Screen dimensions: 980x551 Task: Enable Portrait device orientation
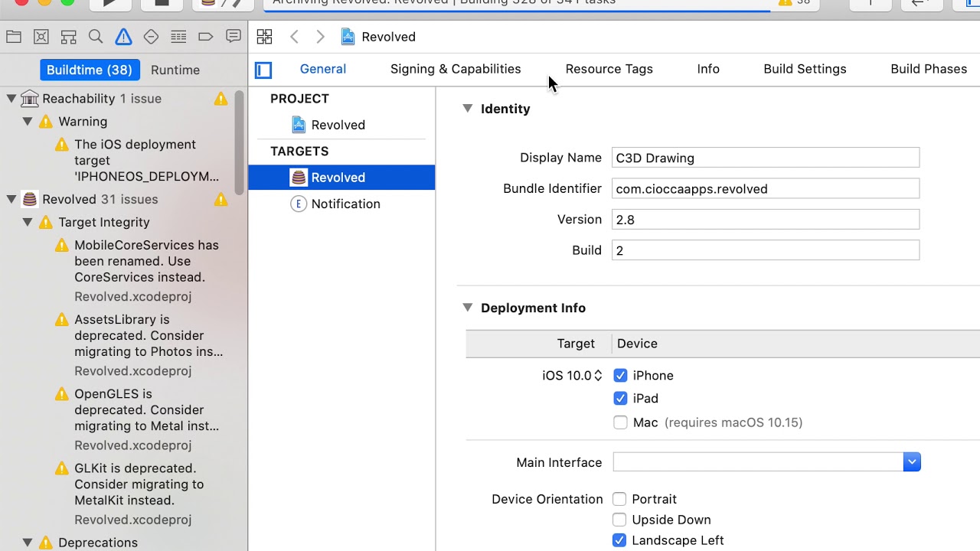619,499
